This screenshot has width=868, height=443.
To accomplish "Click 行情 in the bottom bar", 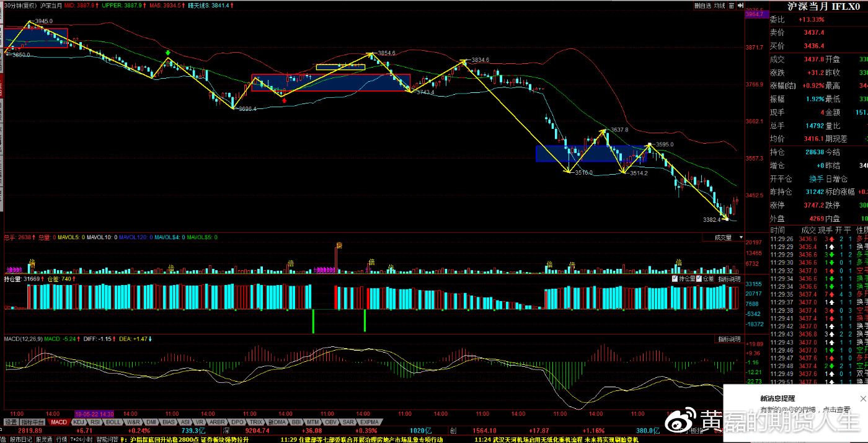I will pyautogui.click(x=61, y=439).
